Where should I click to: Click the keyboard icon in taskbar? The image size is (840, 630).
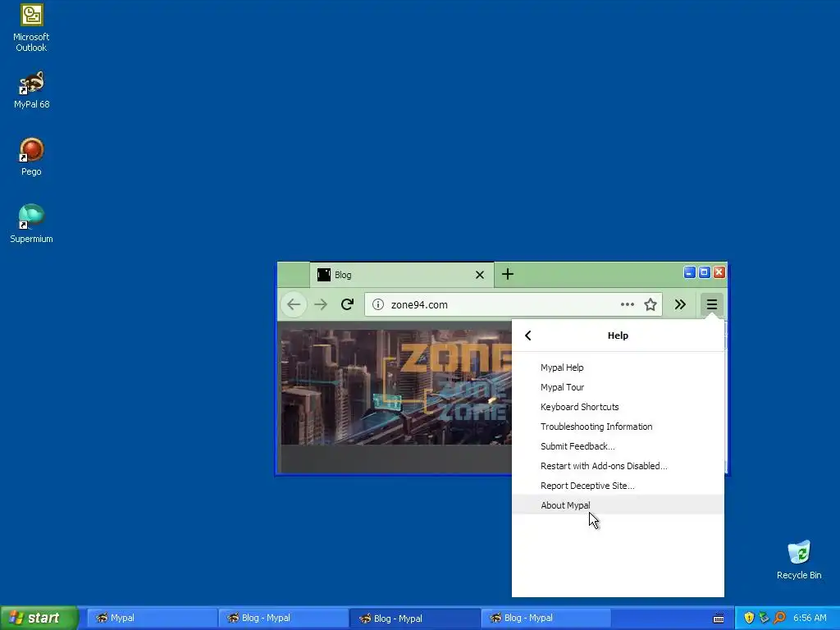[x=719, y=619]
